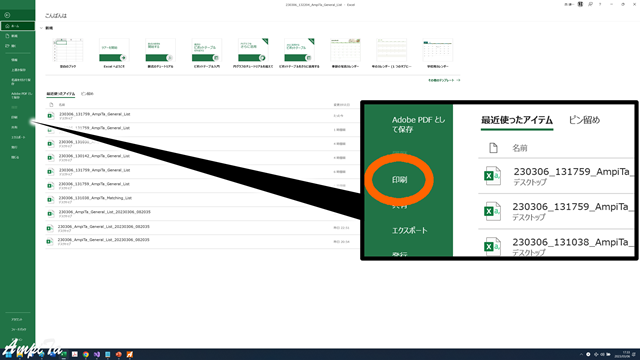The height and width of the screenshot is (360, 640).
Task: Sort the file list by the 名前 header
Action: [x=62, y=105]
